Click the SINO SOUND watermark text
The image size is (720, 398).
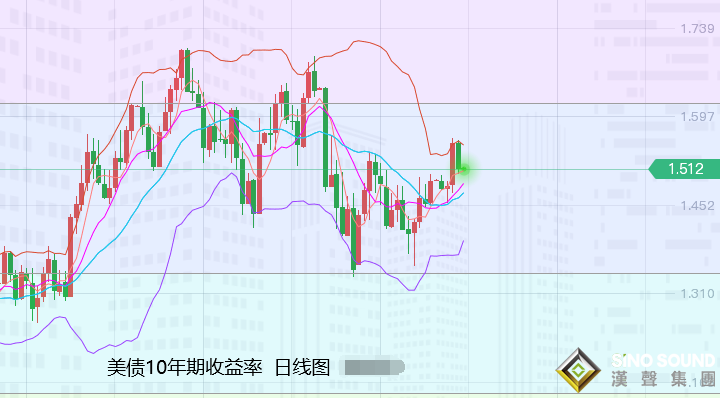tap(664, 361)
